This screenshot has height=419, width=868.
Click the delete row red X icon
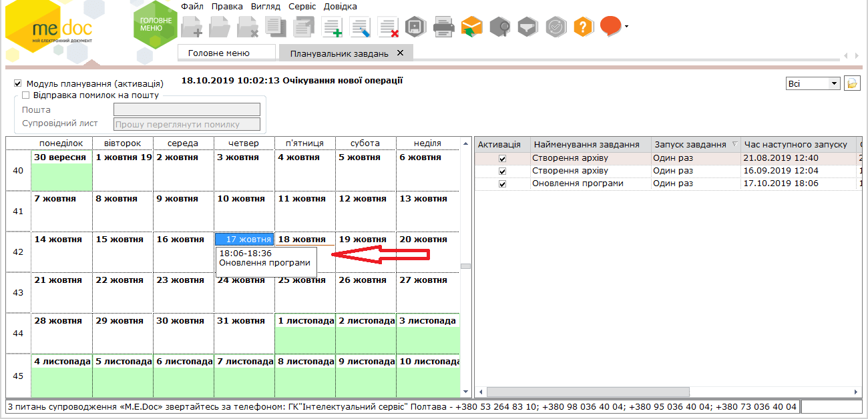[x=388, y=27]
